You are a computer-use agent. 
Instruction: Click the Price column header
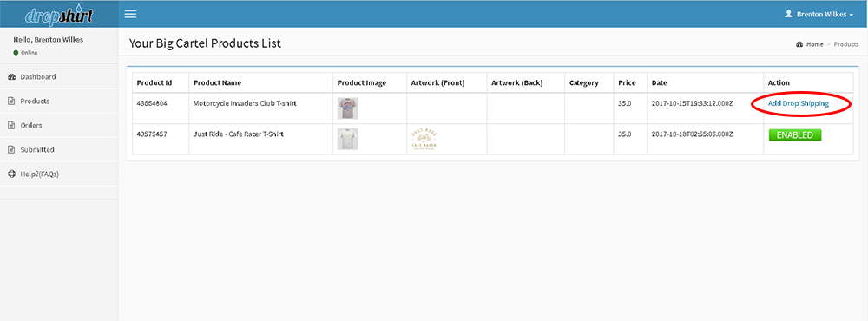[627, 83]
